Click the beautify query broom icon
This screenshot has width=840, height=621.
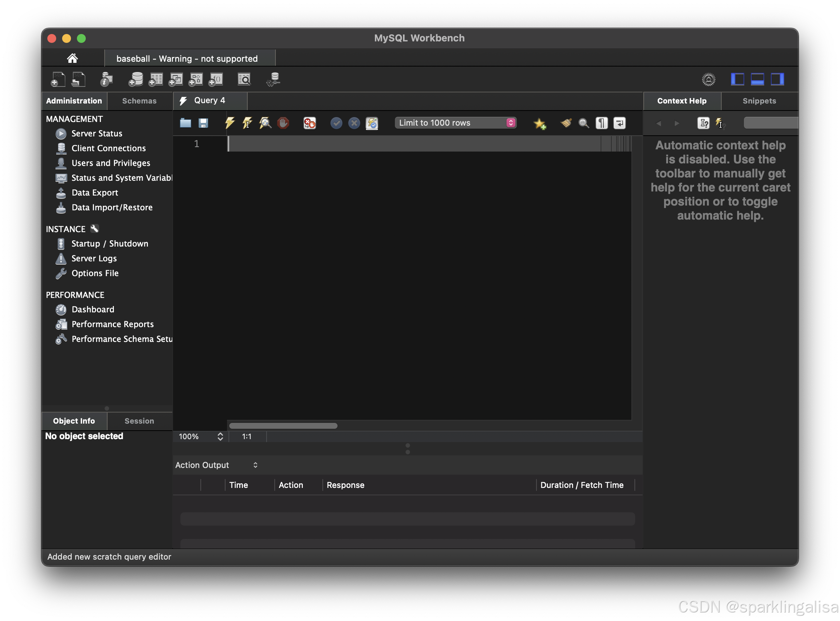click(566, 123)
